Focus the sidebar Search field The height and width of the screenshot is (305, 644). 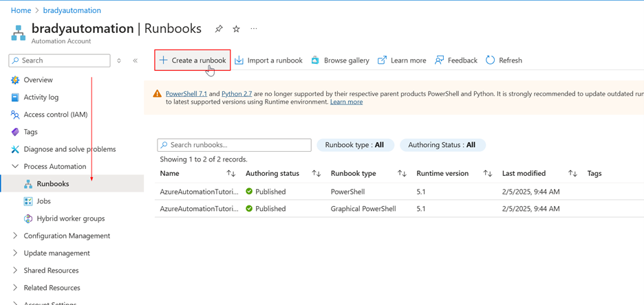pyautogui.click(x=60, y=60)
